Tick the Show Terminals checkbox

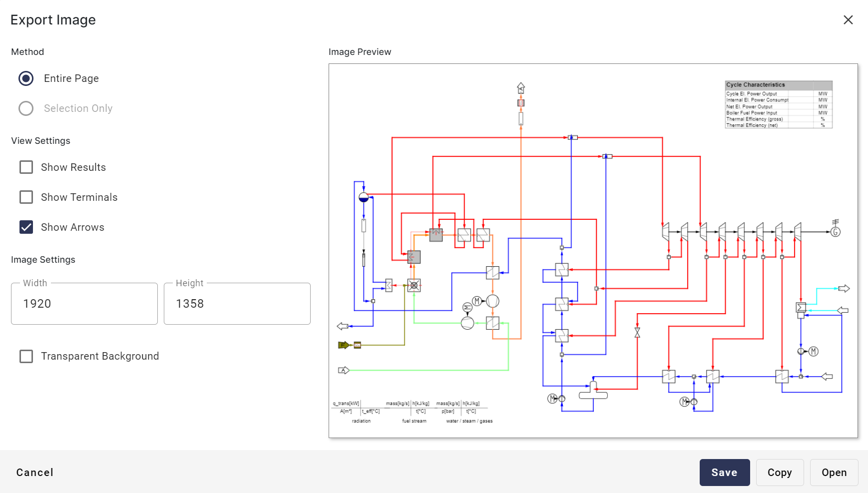pos(26,197)
